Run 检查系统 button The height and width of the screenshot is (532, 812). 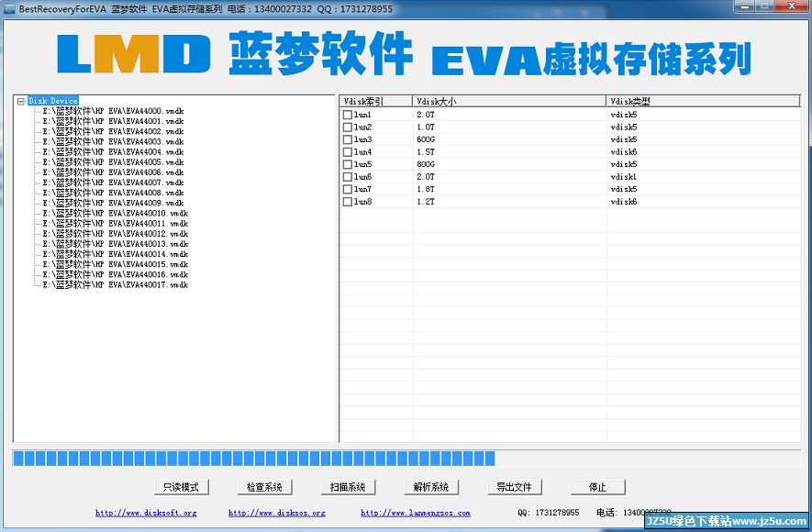(264, 487)
